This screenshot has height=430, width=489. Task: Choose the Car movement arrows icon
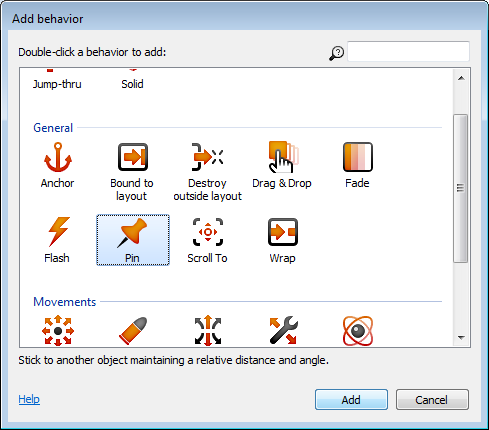208,330
